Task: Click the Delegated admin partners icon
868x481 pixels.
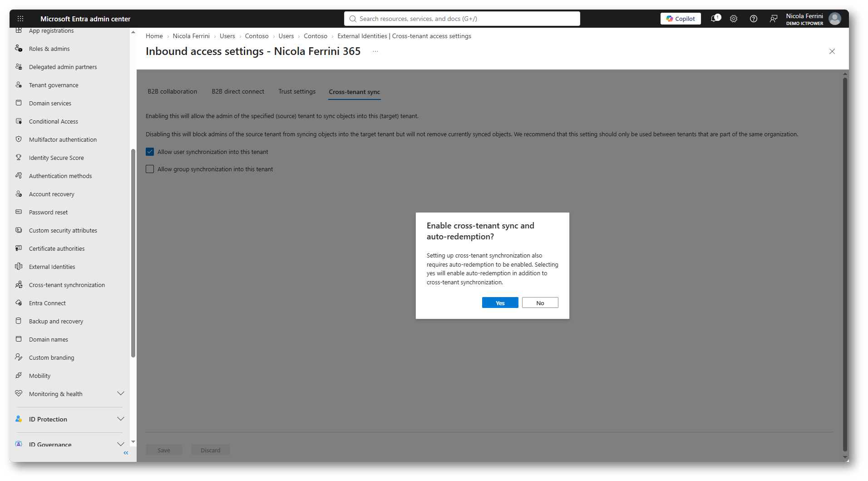Action: (19, 67)
